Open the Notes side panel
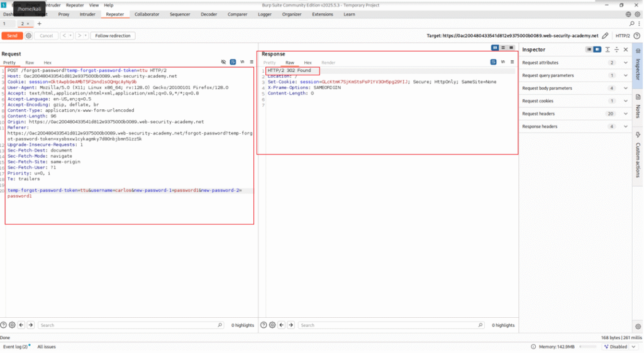 click(638, 107)
